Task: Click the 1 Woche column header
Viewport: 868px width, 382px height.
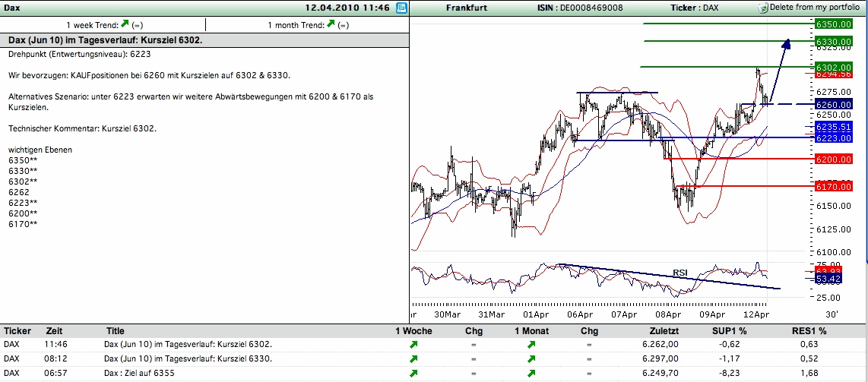Action: tap(413, 331)
